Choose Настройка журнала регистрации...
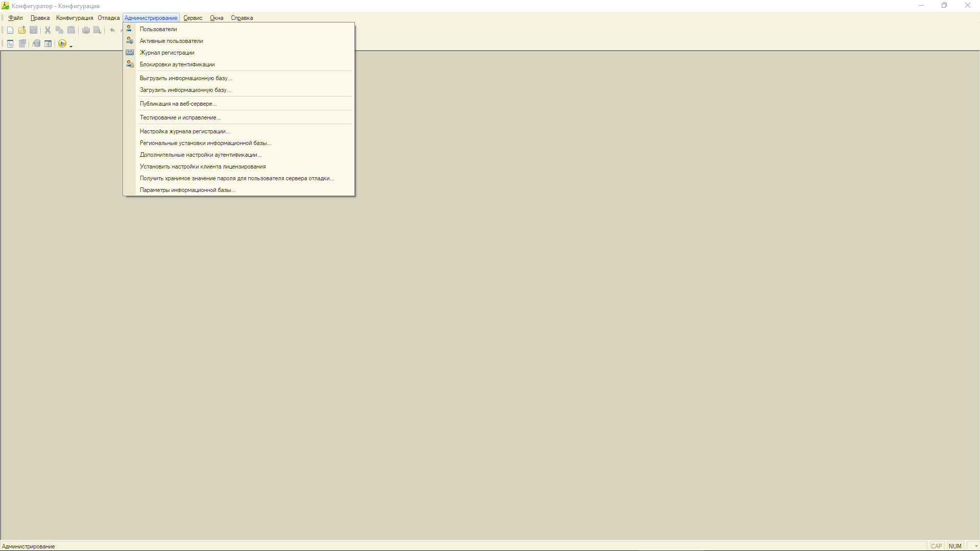This screenshot has height=551, width=980. point(239,131)
